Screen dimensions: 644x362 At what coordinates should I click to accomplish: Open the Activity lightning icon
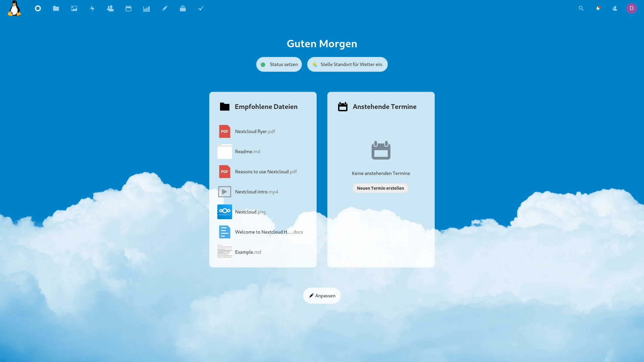[x=92, y=8]
